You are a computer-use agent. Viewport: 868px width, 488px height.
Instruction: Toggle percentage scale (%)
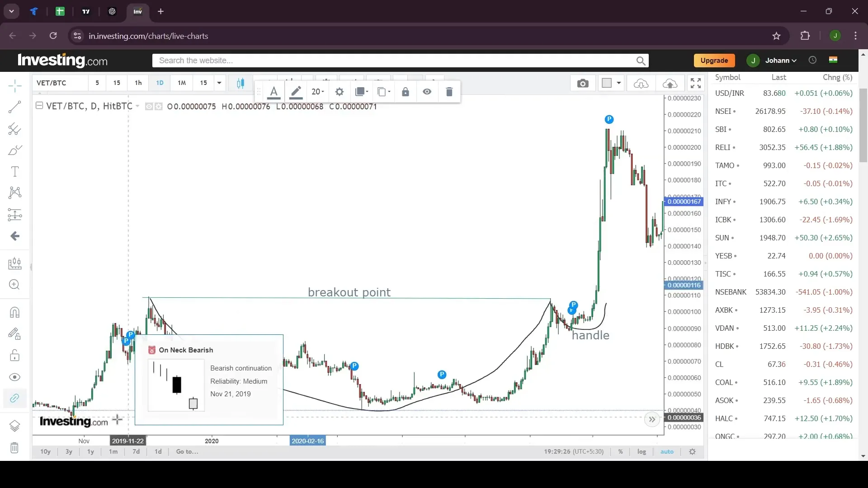click(621, 452)
